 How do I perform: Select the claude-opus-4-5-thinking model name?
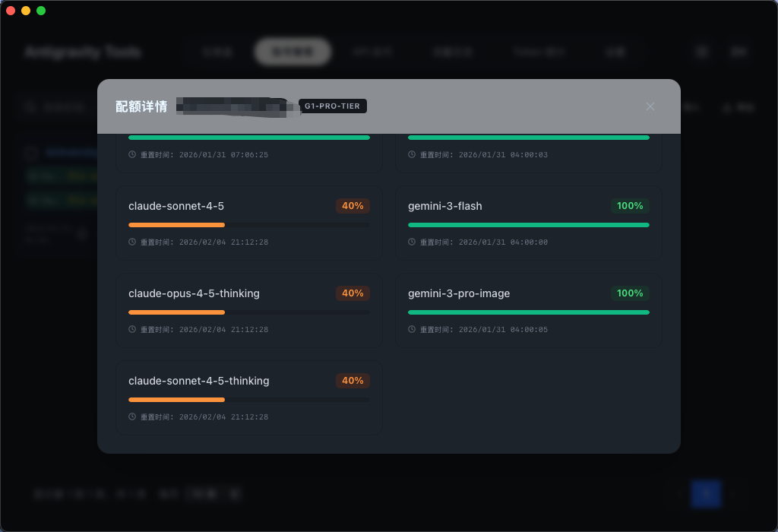[x=194, y=293]
